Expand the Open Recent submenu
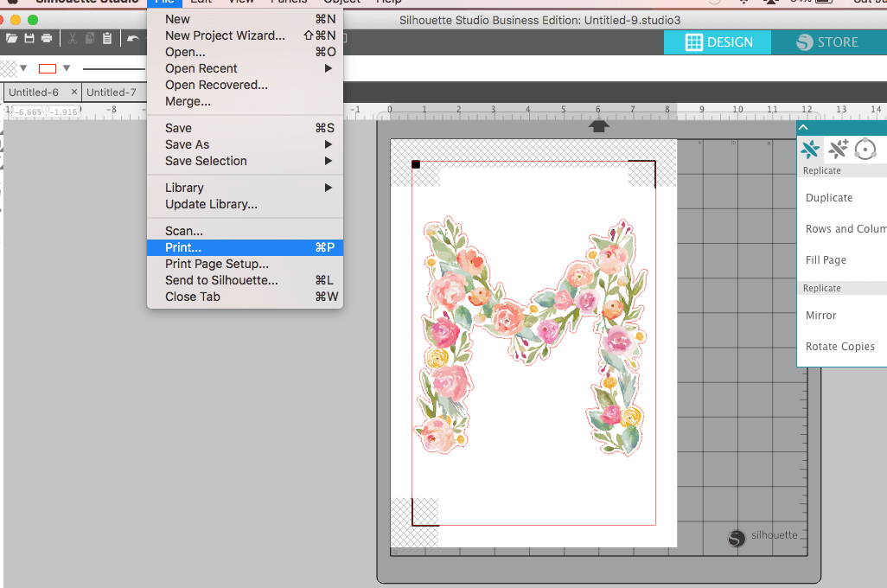Screen dimensions: 887x588 coord(329,68)
